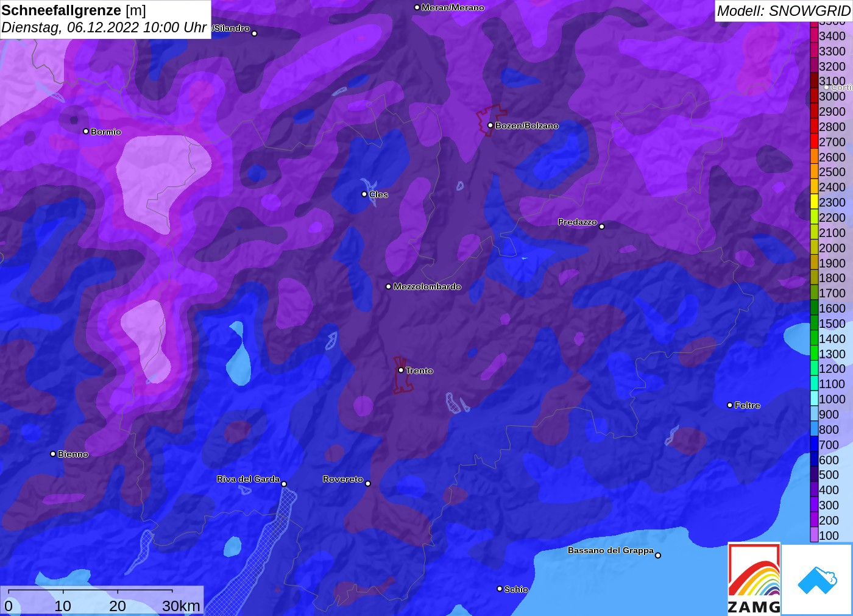Click the '0' scale bar label

tap(9, 606)
